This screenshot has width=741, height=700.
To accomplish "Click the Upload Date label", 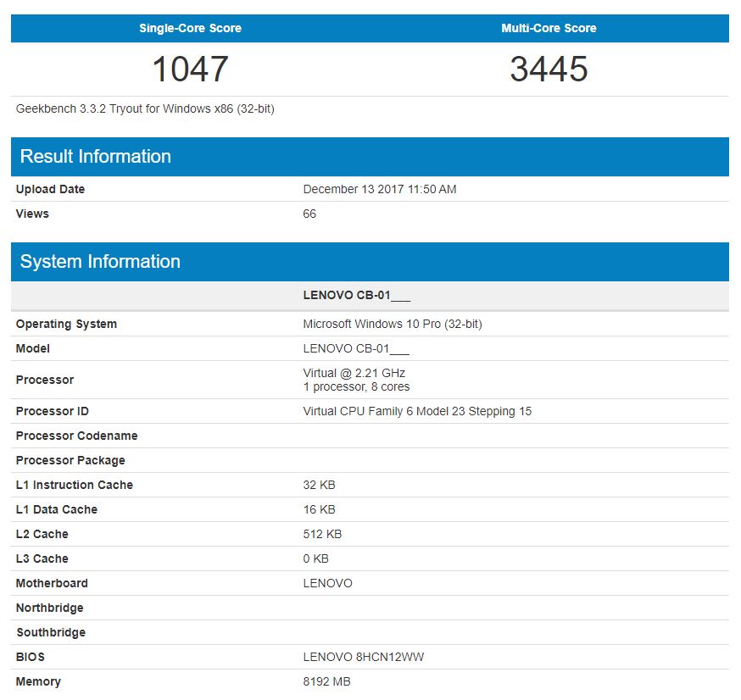I will [x=50, y=189].
